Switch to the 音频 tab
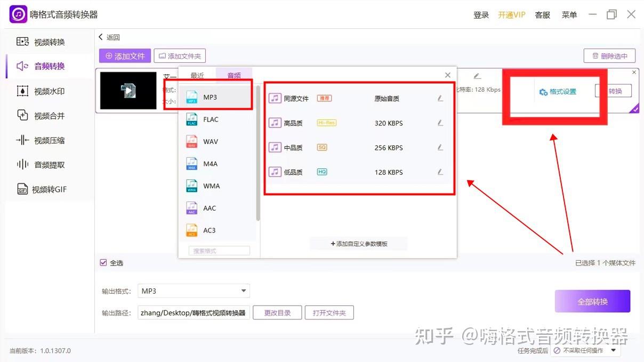Screen dimensions: 644x362 click(234, 75)
